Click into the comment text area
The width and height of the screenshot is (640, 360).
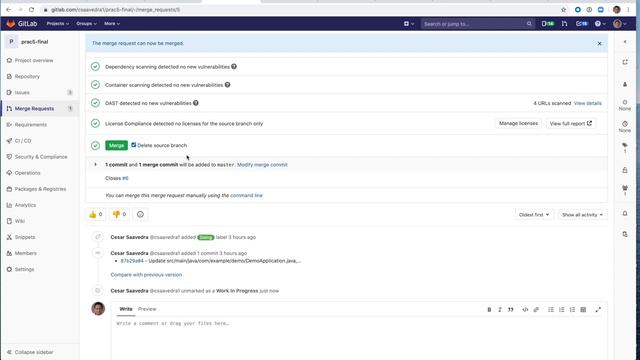coord(358,338)
